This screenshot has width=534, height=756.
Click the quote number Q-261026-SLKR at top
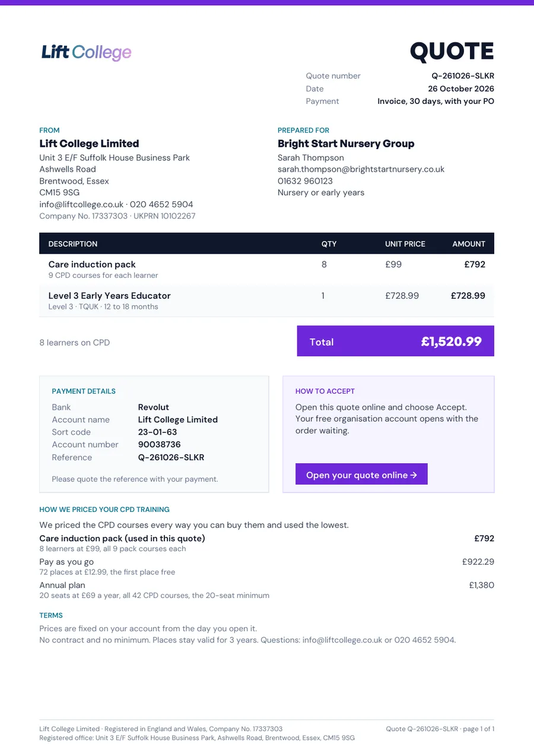coord(463,76)
